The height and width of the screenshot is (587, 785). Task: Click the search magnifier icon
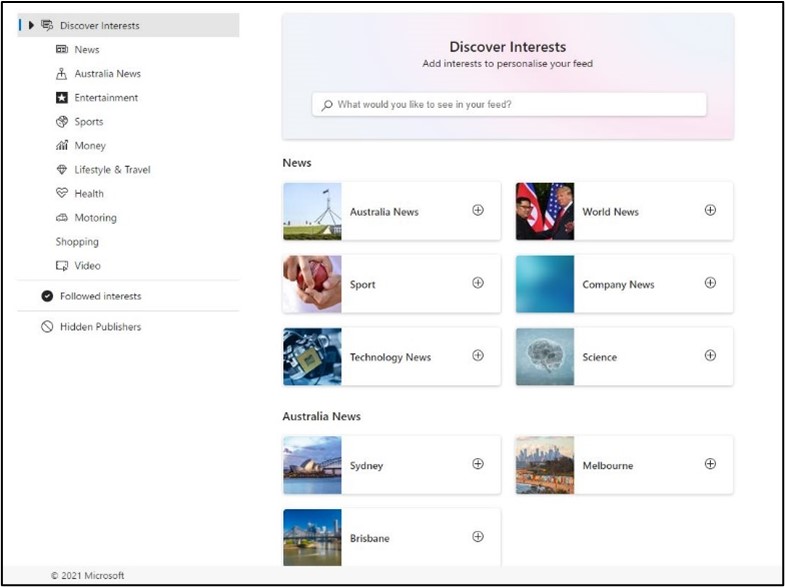(327, 105)
